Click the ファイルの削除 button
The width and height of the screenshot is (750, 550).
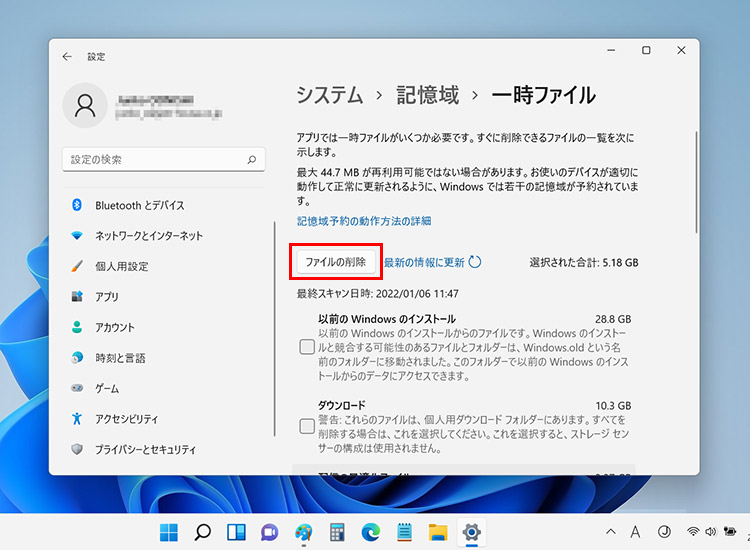point(336,262)
